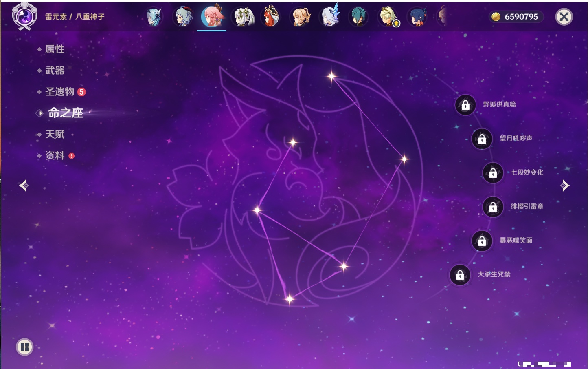The width and height of the screenshot is (588, 369).
Task: Close the character screen with the X
Action: tap(564, 17)
